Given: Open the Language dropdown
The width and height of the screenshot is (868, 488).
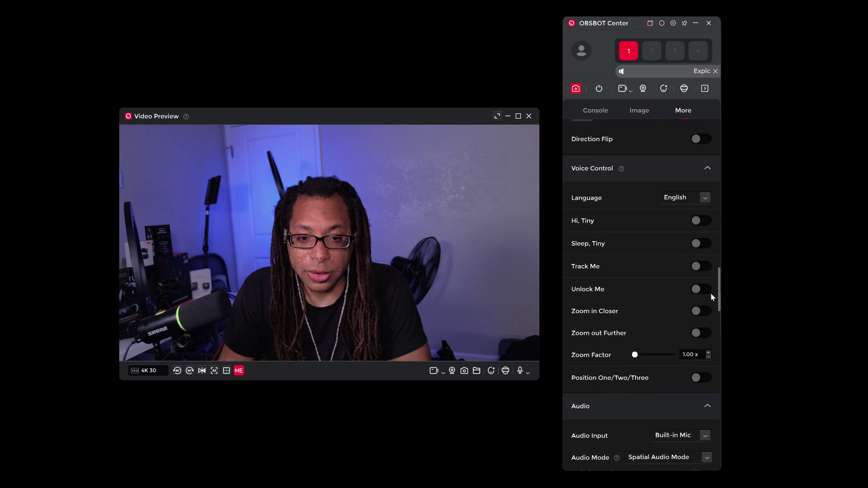Looking at the screenshot, I should (x=686, y=198).
